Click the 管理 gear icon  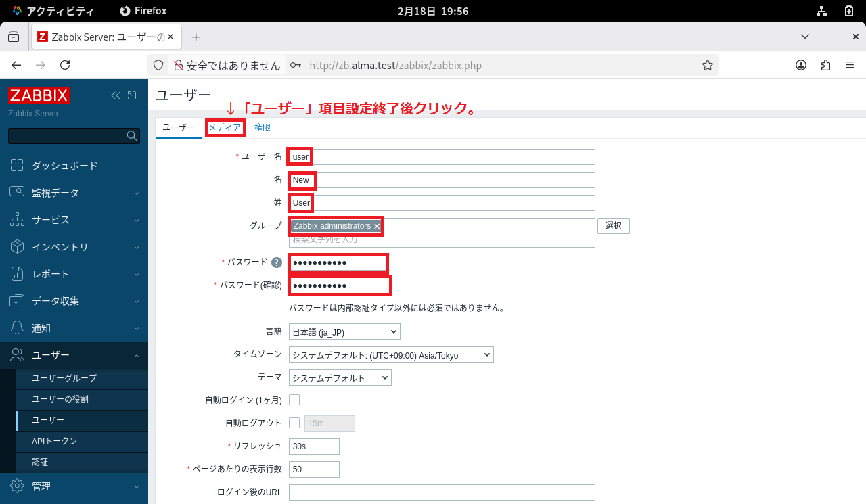pos(17,486)
